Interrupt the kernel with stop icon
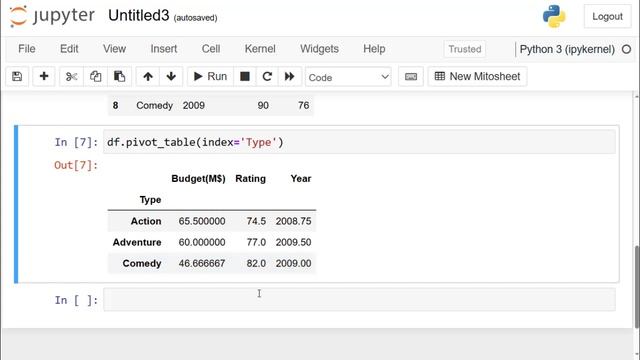This screenshot has height=360, width=640. click(x=245, y=76)
